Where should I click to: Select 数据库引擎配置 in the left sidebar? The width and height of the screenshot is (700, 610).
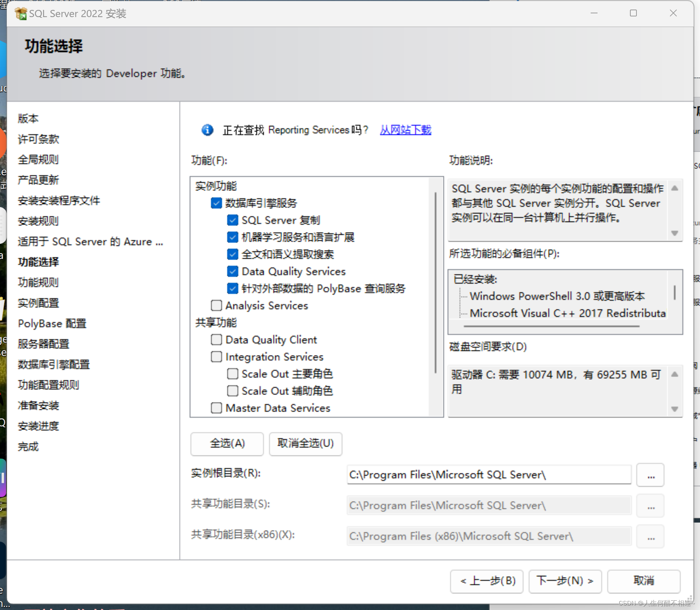point(54,364)
